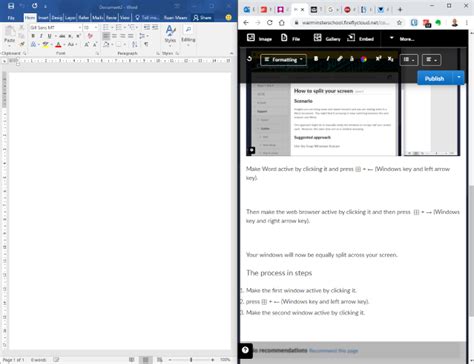Toggle strikethrough in Word's Font group
Viewport: 474px width, 364px height.
(x=62, y=36)
